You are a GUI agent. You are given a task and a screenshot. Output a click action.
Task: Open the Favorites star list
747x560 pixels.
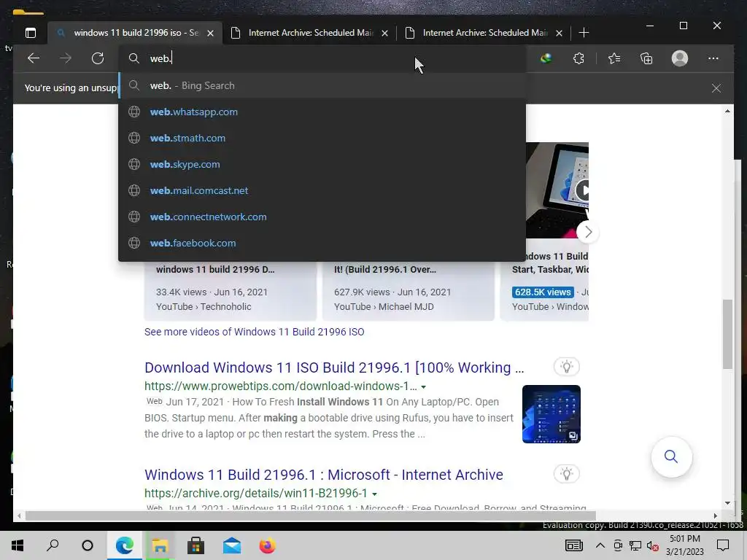[x=614, y=58]
